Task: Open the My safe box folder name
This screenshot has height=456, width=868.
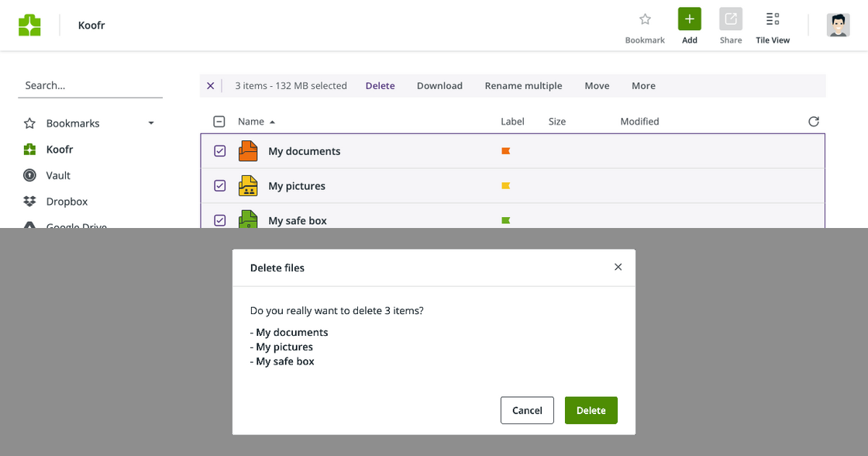Action: click(x=298, y=220)
